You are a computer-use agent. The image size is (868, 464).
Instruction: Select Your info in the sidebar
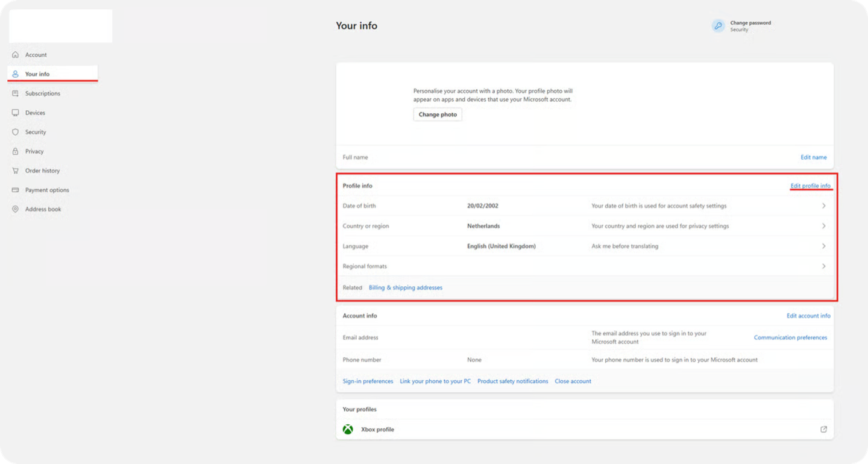pos(52,74)
